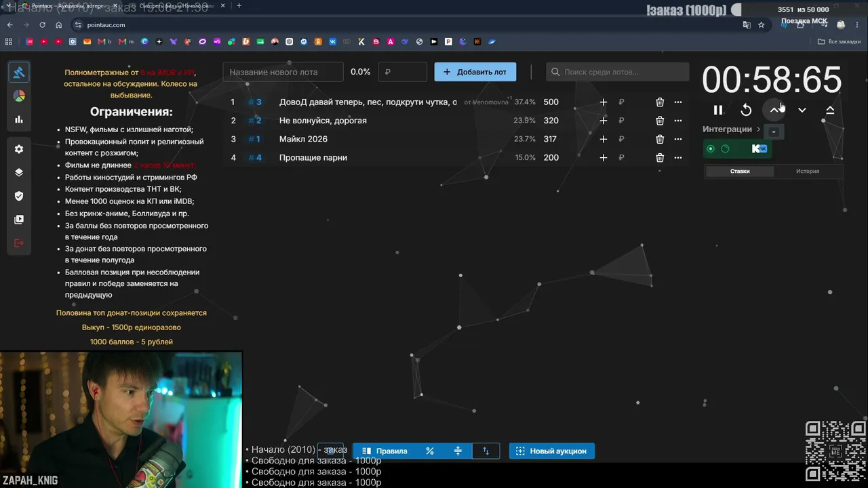Delete the 'ДовоД давай теперь' lot
This screenshot has width=868, height=488.
click(660, 102)
